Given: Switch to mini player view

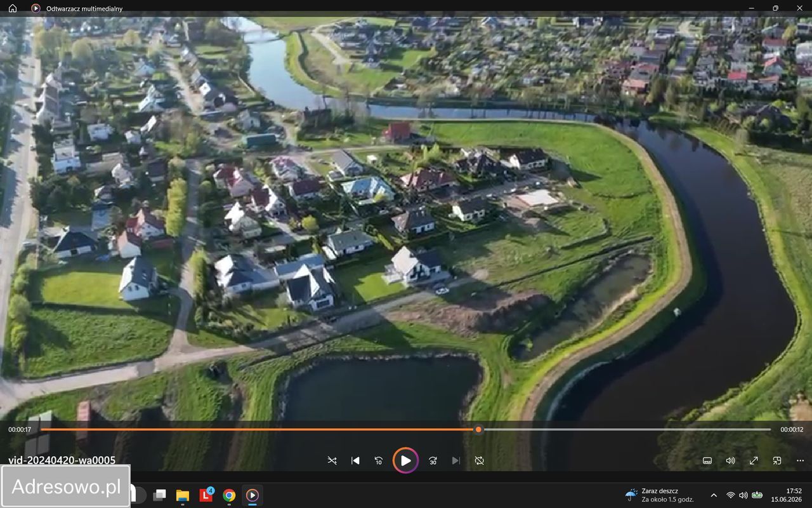Looking at the screenshot, I should (776, 460).
